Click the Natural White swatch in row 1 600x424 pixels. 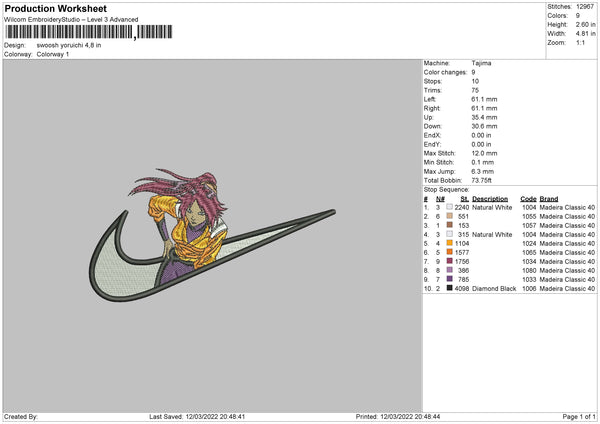[x=449, y=207]
